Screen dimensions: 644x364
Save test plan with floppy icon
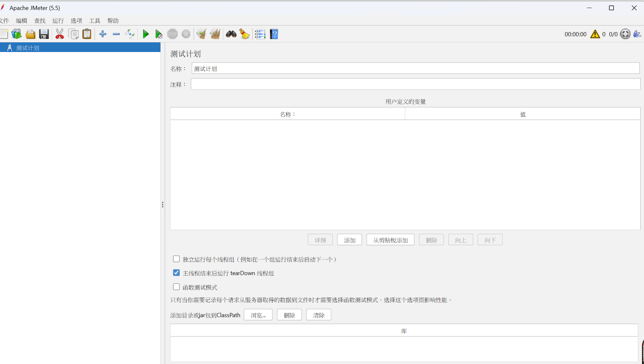coord(44,34)
